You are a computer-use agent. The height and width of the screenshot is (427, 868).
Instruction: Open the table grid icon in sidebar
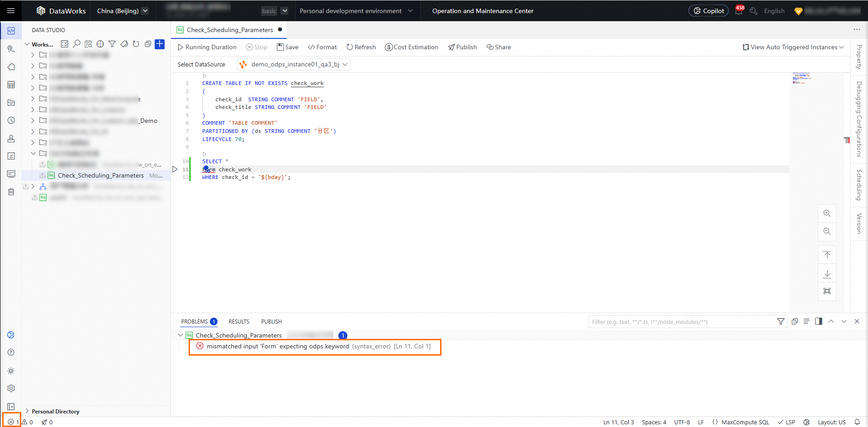11,85
